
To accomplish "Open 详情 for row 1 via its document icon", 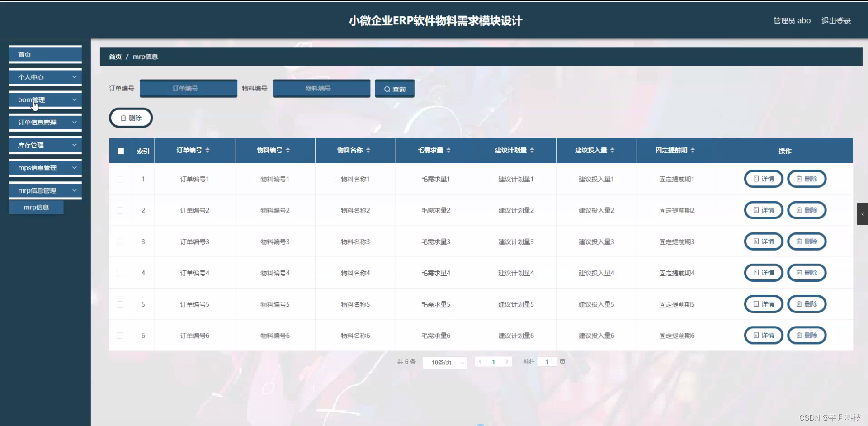I will [756, 179].
